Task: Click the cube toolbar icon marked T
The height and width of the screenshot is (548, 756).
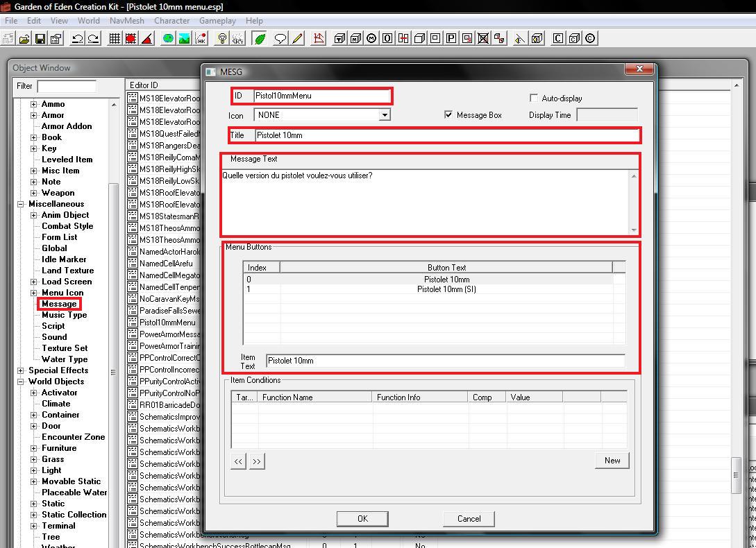Action: coord(339,39)
